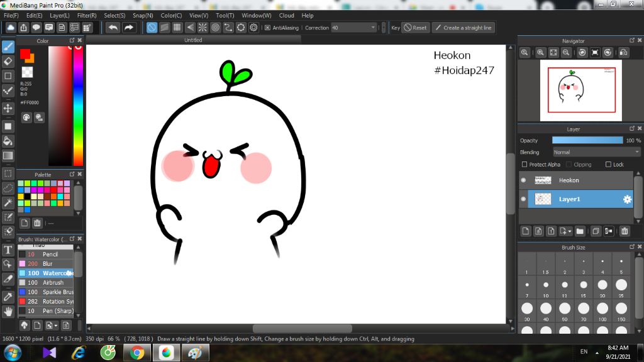Screen dimensions: 644x362
Task: Delete palette color with trash icon
Action: (37, 223)
